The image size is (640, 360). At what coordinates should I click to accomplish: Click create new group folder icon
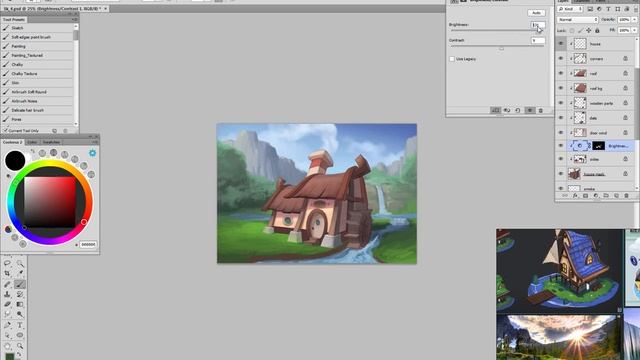(x=606, y=196)
